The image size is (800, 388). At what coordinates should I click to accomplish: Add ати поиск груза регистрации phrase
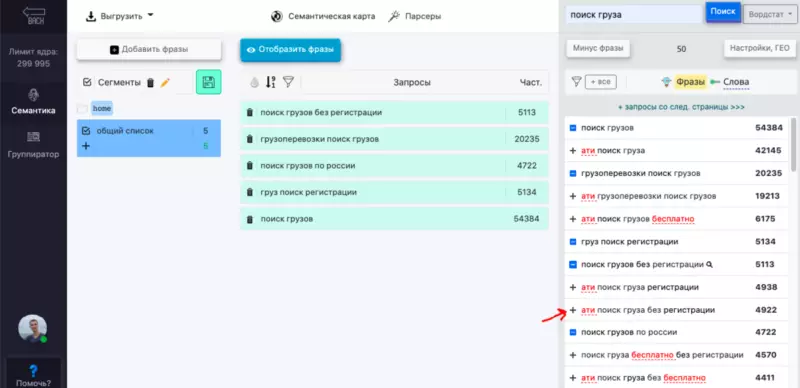tap(572, 287)
